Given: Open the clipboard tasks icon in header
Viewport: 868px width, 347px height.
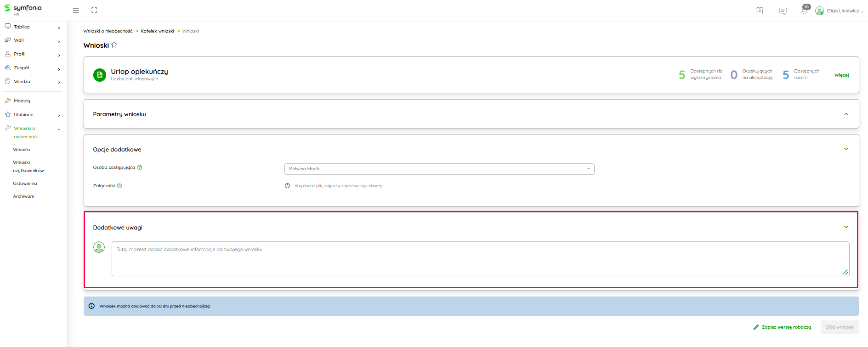Looking at the screenshot, I should 760,11.
